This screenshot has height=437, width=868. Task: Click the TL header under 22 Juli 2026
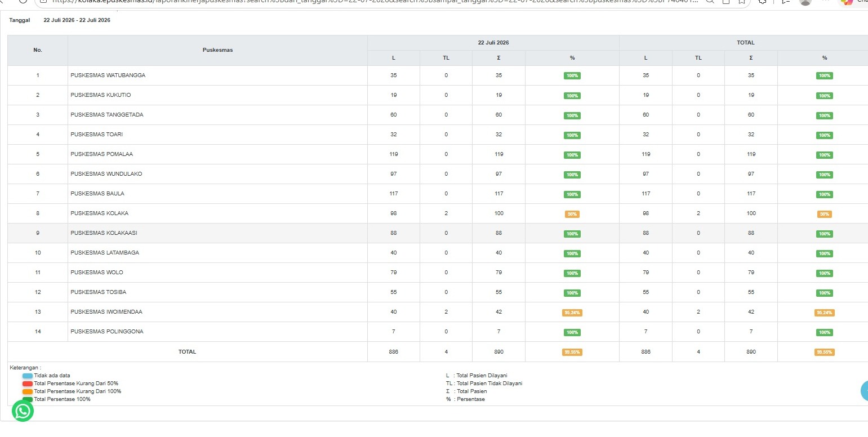point(446,58)
